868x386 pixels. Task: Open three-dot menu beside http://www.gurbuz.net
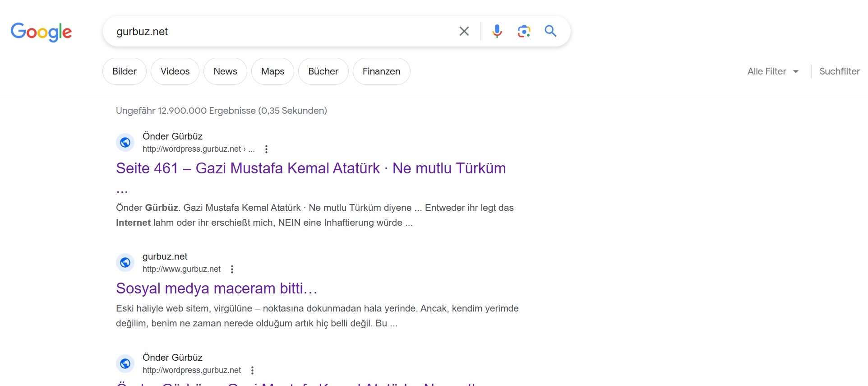(x=232, y=269)
